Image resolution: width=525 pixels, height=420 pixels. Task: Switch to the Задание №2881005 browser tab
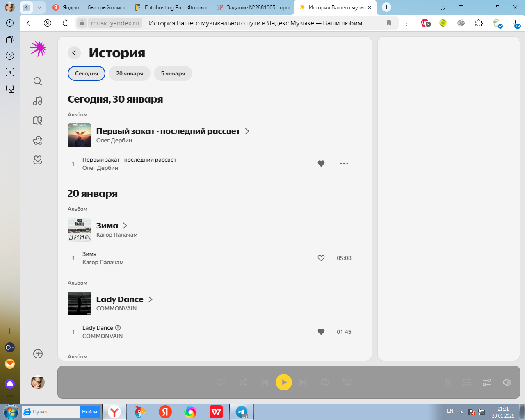pos(253,7)
